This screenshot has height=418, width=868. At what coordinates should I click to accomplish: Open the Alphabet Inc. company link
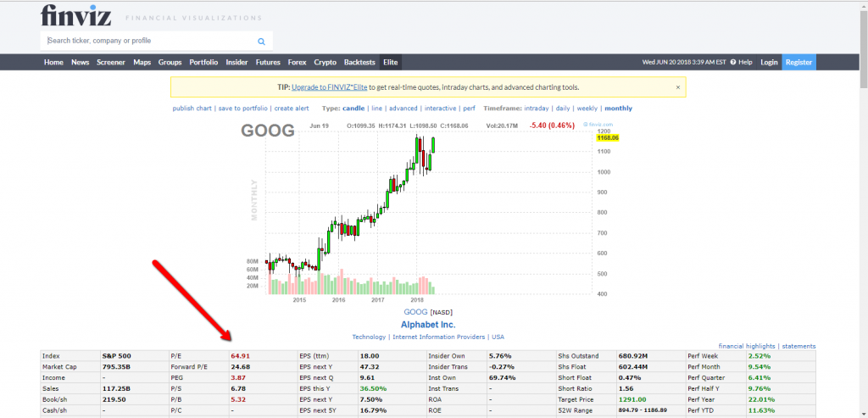[428, 325]
